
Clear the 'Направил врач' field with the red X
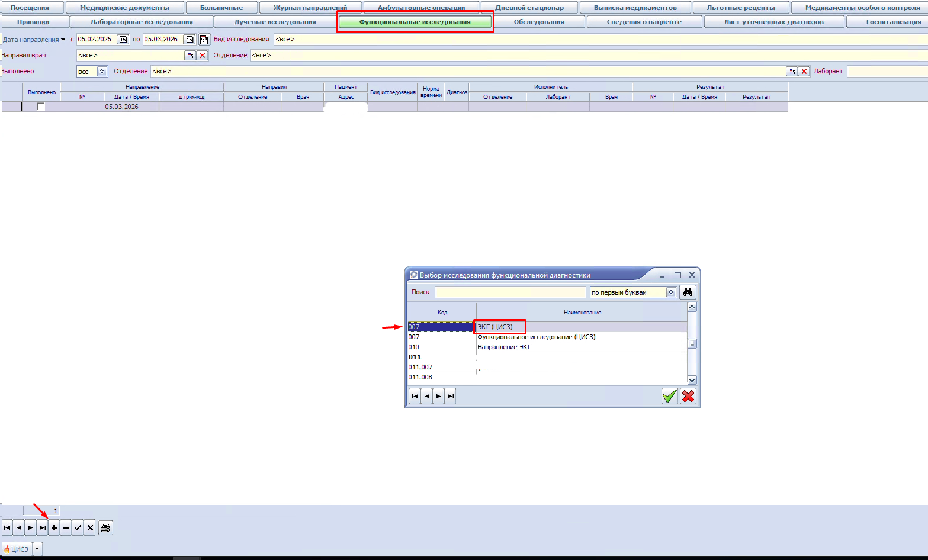point(203,56)
